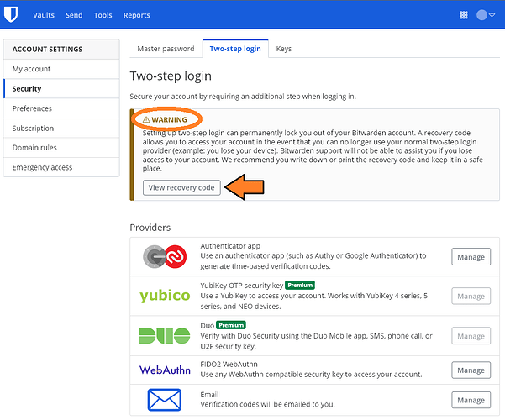This screenshot has width=505, height=420.
Task: Open the account avatar menu
Action: click(x=485, y=15)
